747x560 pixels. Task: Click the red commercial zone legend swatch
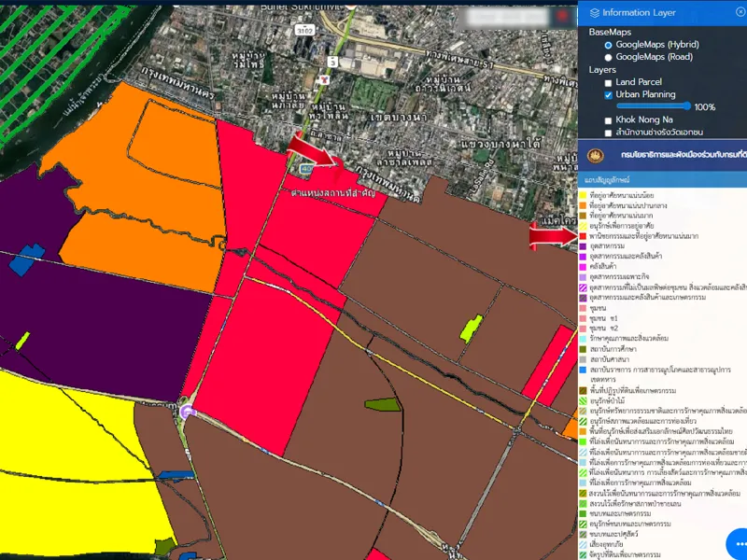coord(583,236)
